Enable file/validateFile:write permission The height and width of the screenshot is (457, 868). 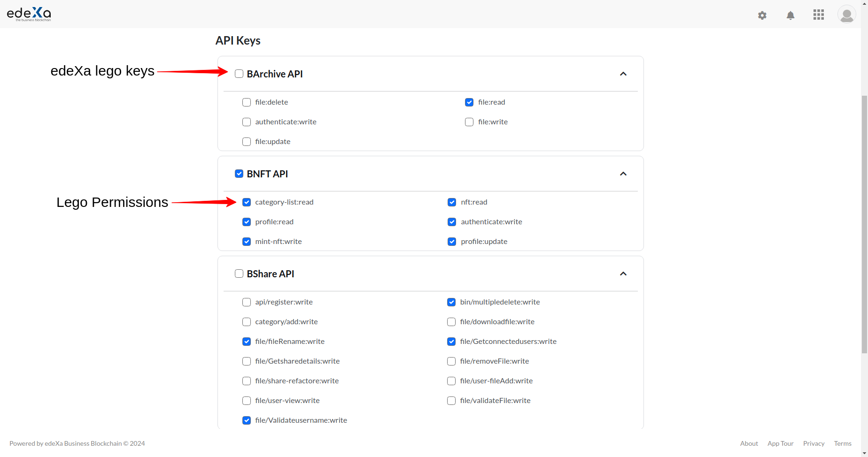click(451, 401)
